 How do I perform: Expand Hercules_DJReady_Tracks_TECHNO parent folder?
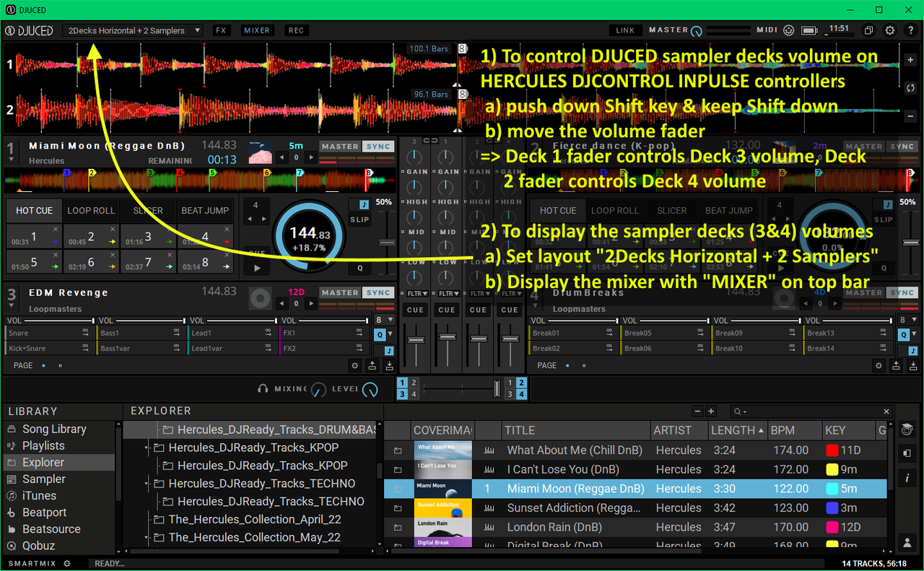(x=147, y=484)
